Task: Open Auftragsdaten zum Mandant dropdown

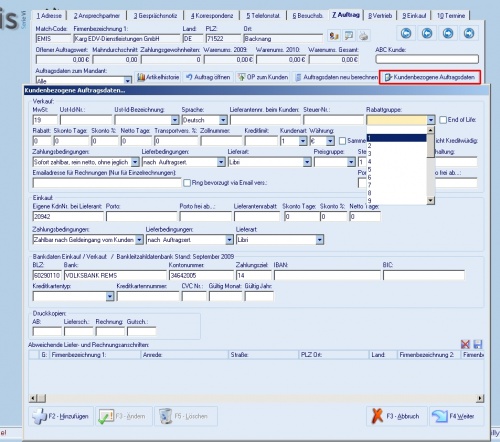Action: point(128,81)
